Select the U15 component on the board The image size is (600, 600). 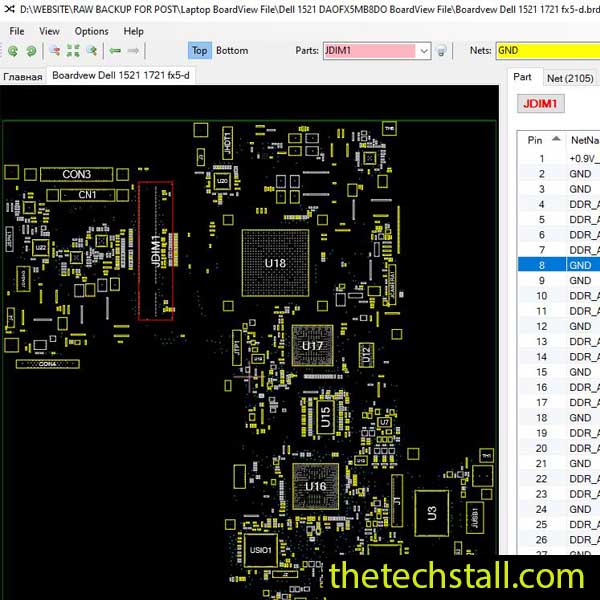click(x=325, y=417)
